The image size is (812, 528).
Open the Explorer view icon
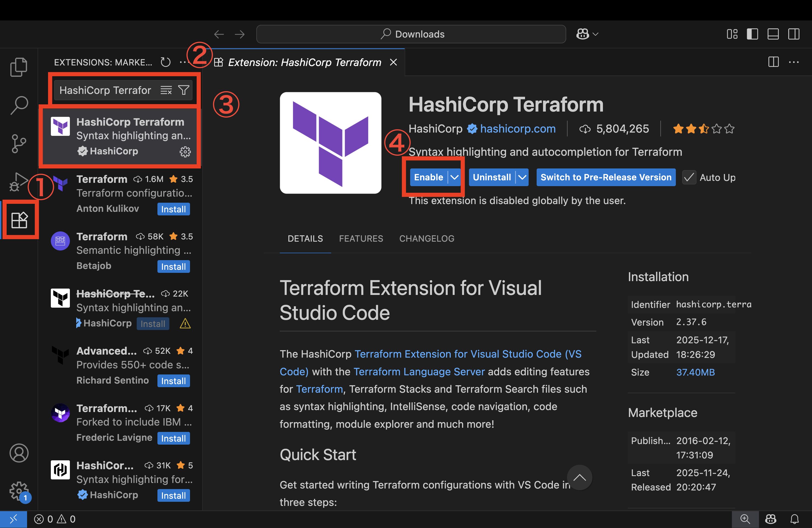pos(19,67)
